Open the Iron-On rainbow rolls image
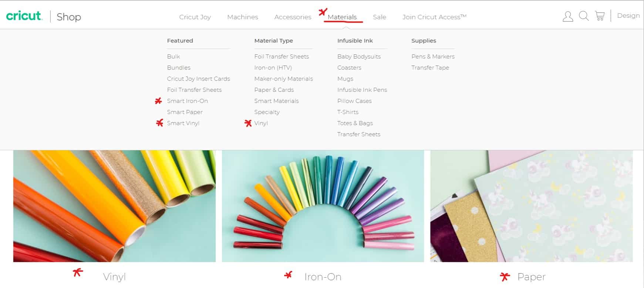This screenshot has width=644, height=288. [323, 206]
